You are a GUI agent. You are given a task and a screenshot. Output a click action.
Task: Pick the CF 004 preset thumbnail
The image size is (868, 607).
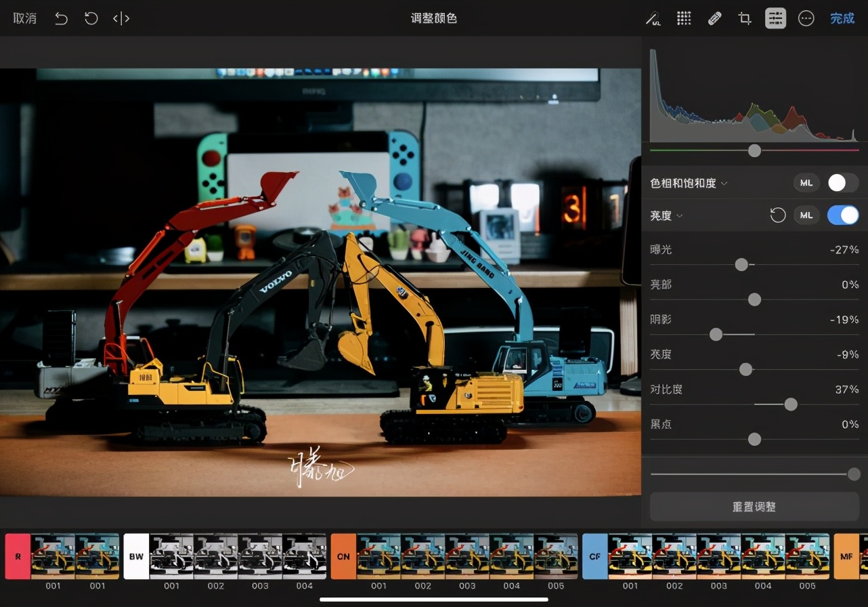coord(764,556)
